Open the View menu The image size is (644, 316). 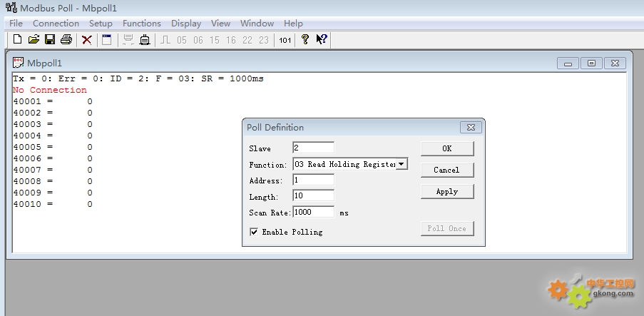pyautogui.click(x=220, y=24)
